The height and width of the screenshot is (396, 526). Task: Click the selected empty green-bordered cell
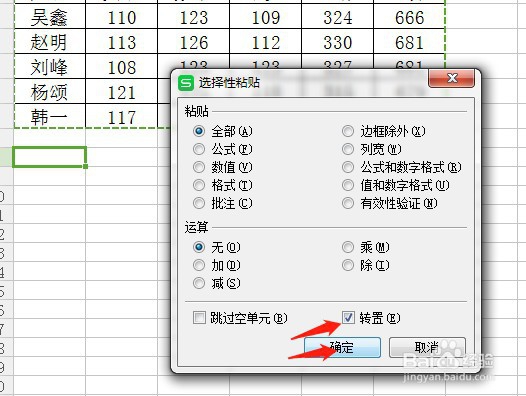tap(50, 157)
